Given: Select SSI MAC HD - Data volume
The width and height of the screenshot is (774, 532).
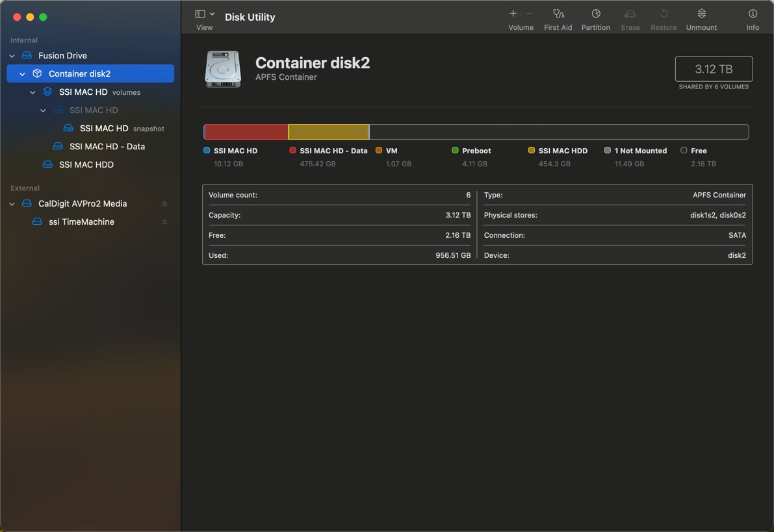Looking at the screenshot, I should [x=90, y=146].
